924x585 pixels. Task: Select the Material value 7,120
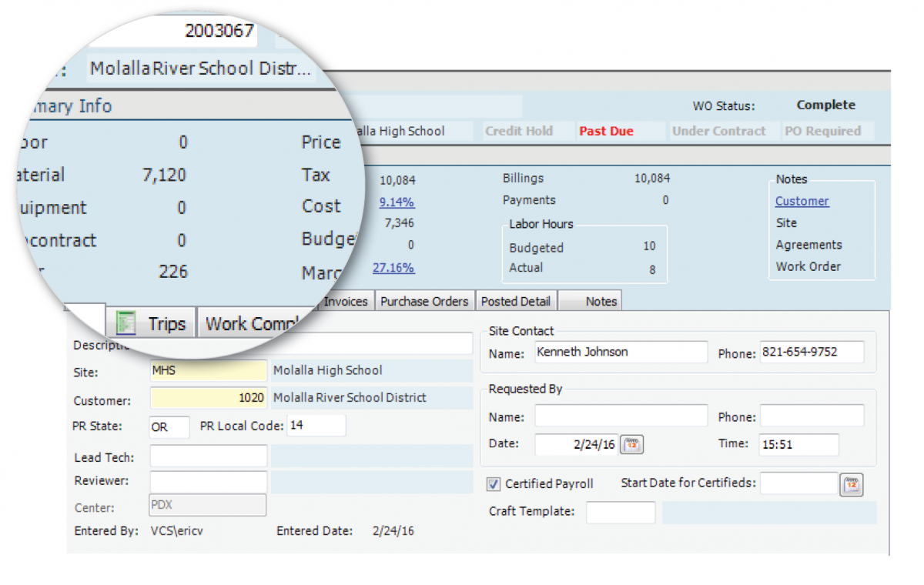164,175
